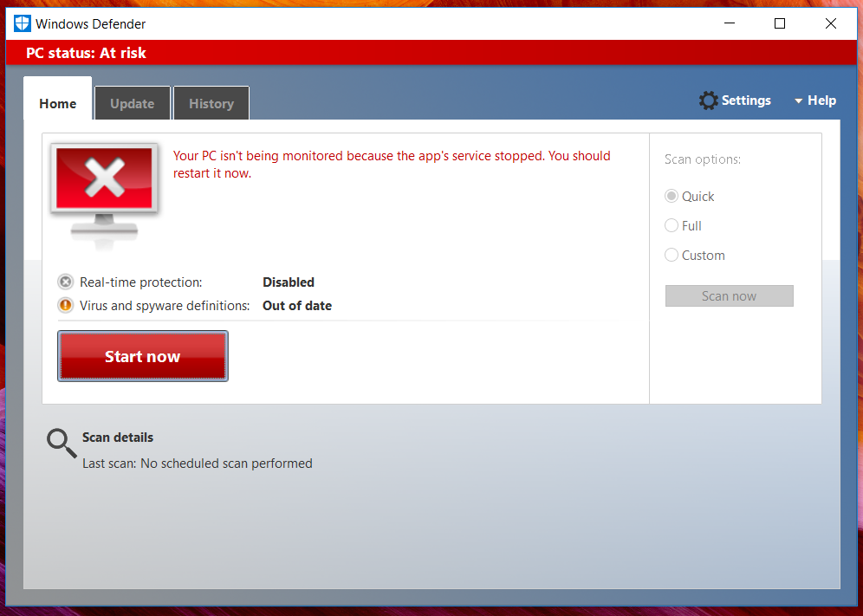Click the 'Disabled' real-time protection status

(x=289, y=282)
